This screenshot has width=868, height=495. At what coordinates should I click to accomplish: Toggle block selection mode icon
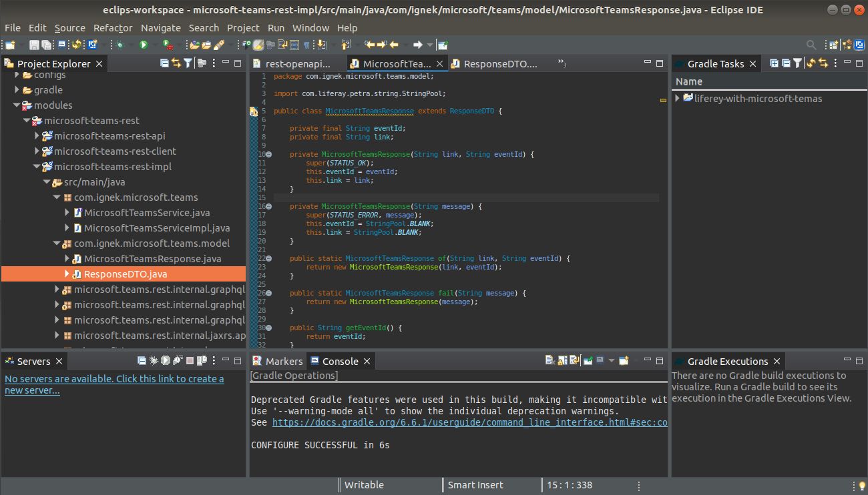pos(294,45)
